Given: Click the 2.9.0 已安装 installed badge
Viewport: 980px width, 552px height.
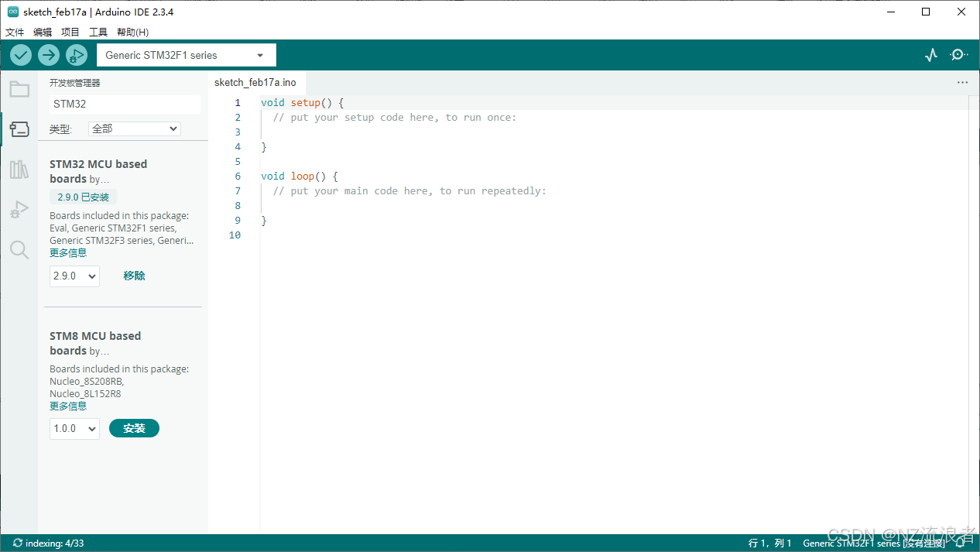Looking at the screenshot, I should point(83,197).
